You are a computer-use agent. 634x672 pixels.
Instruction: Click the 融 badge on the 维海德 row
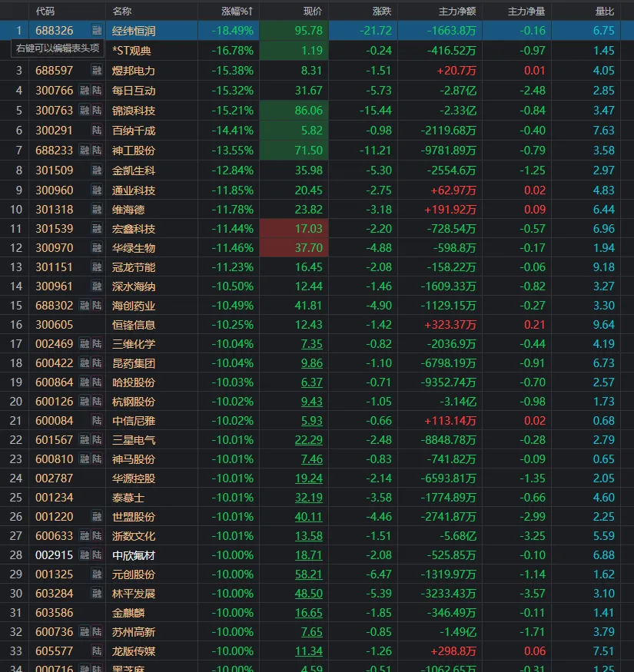pyautogui.click(x=97, y=210)
